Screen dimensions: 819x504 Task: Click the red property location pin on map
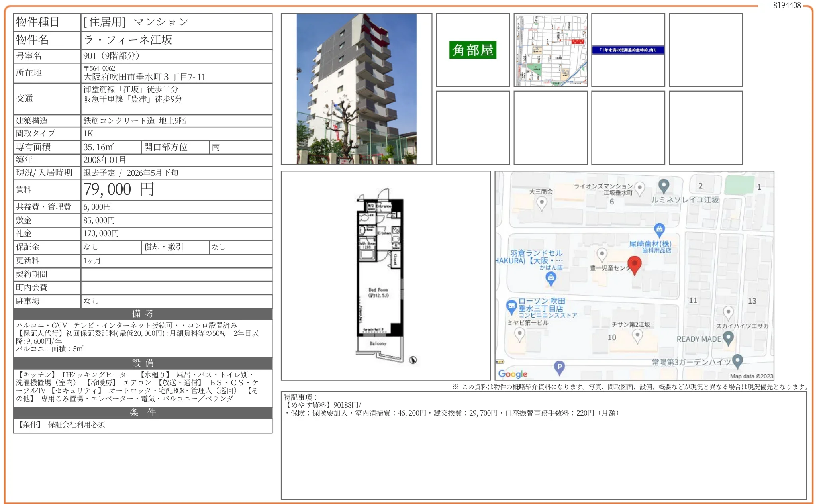634,264
